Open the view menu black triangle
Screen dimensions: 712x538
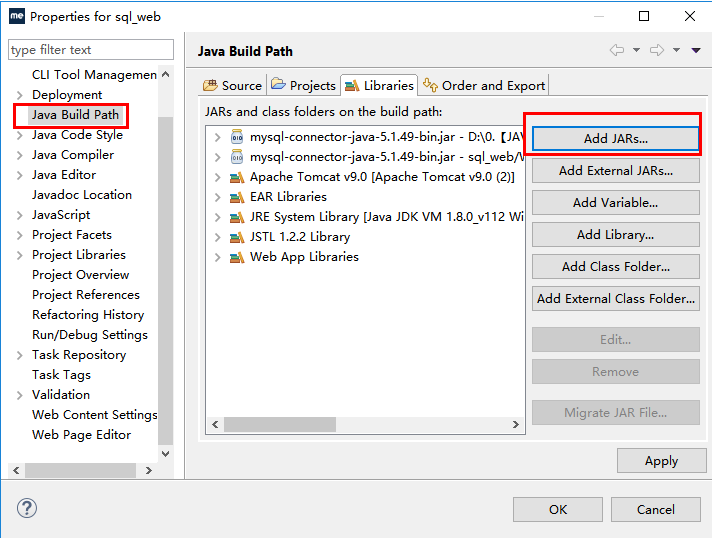(x=696, y=50)
